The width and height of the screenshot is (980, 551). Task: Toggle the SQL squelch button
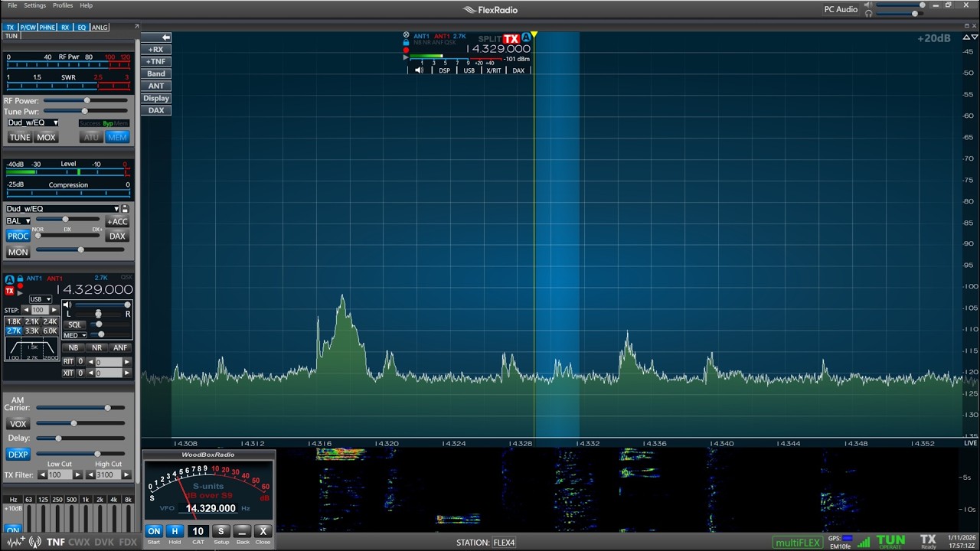[x=74, y=324]
